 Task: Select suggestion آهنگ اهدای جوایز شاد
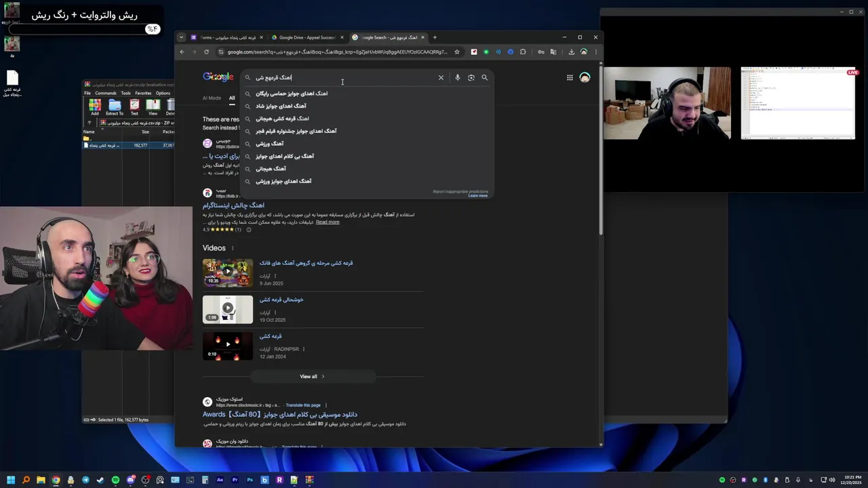(281, 106)
